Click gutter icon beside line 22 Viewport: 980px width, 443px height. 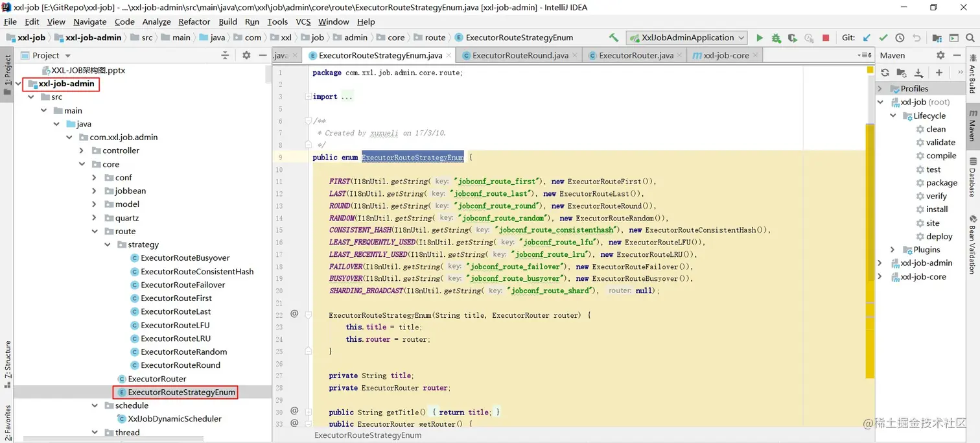coord(294,314)
